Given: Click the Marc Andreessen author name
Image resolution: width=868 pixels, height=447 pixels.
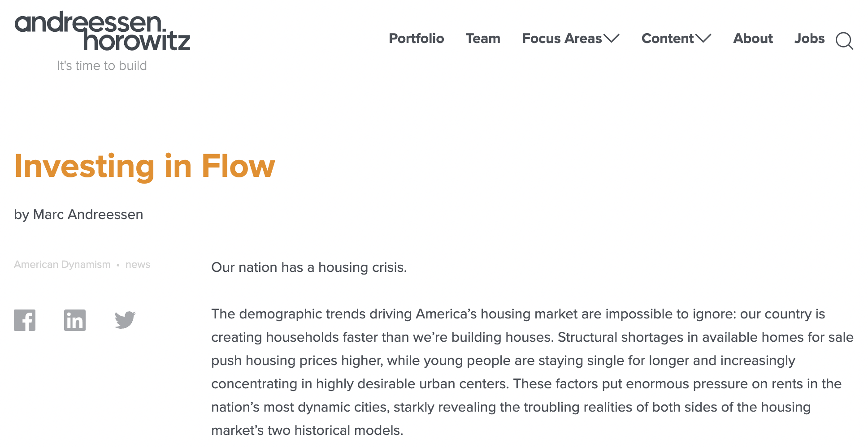Looking at the screenshot, I should [x=88, y=215].
